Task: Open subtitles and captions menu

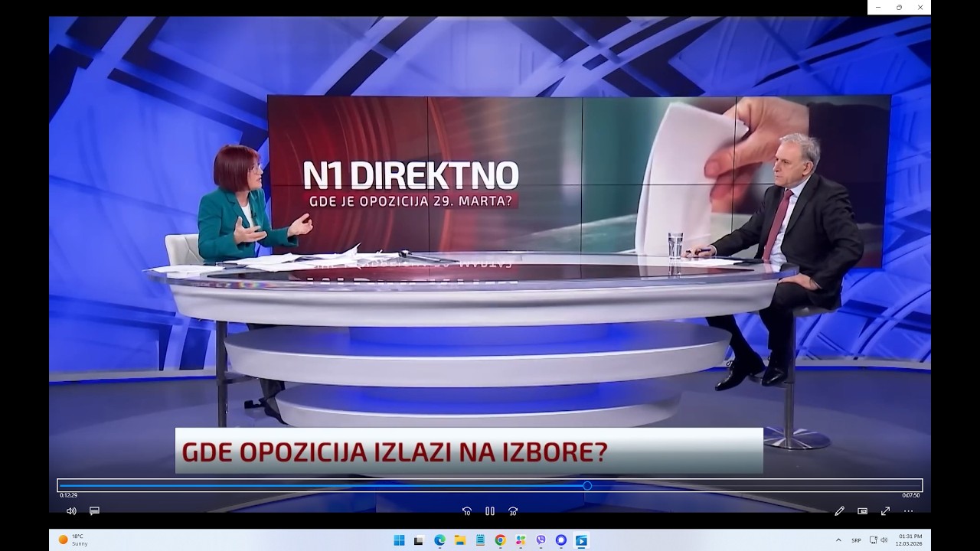Action: coord(95,511)
